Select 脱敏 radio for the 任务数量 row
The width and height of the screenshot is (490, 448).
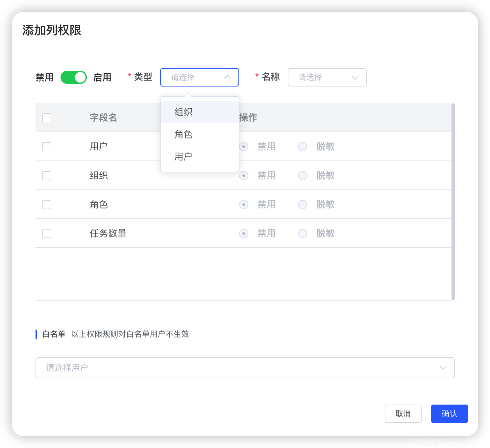pos(302,234)
